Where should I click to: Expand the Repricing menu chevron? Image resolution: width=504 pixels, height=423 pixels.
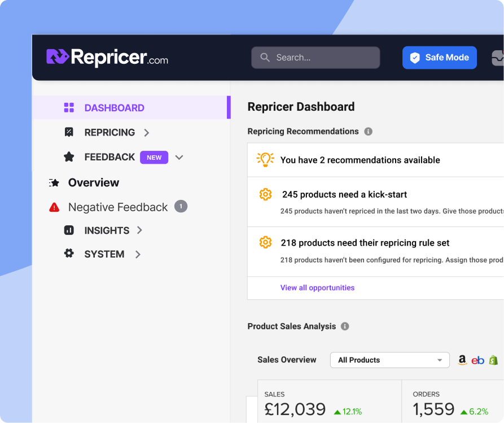(x=147, y=133)
